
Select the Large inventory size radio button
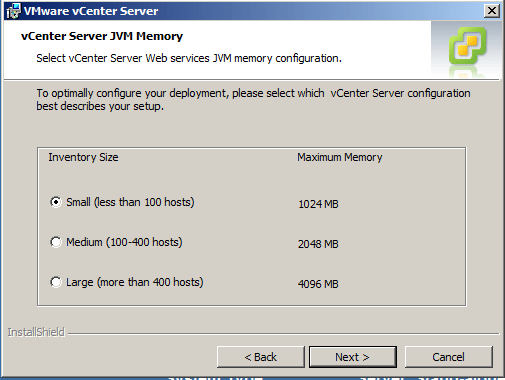pyautogui.click(x=56, y=282)
